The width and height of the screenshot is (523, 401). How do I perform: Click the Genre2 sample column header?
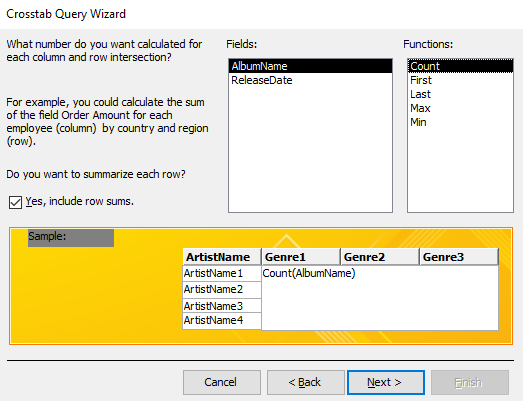[380, 257]
